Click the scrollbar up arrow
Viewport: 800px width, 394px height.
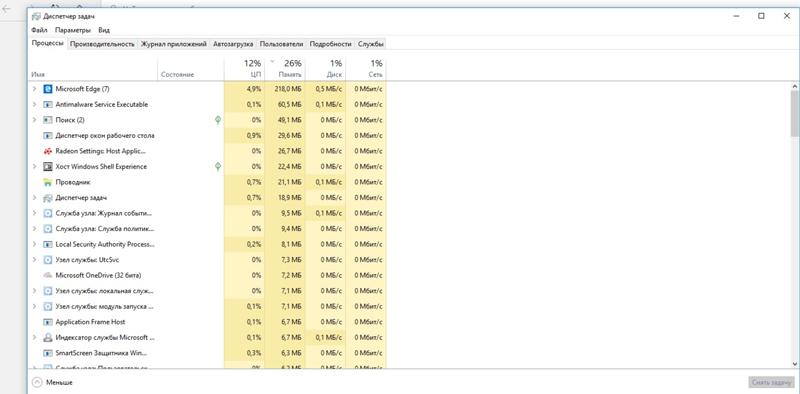(795, 86)
